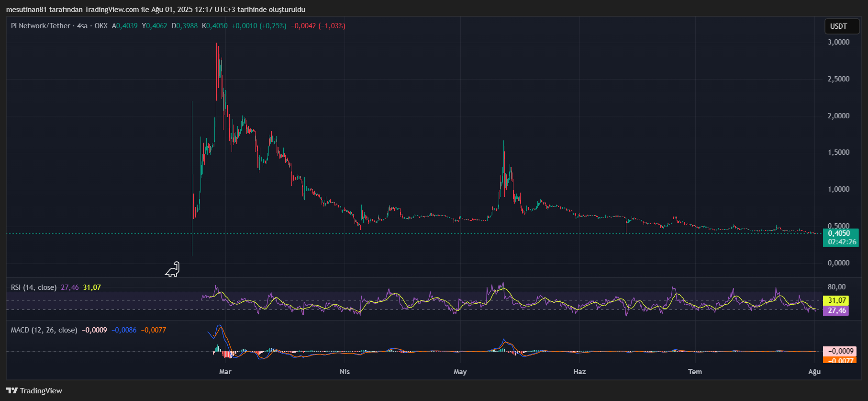Click the Pi Network/Tether symbol title

[41, 26]
